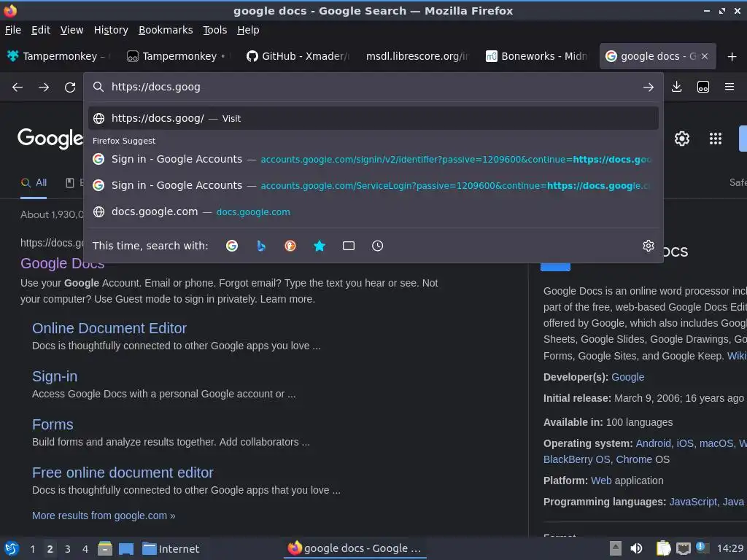Open the Lubuntu start menu
The height and width of the screenshot is (560, 747).
pos(12,548)
